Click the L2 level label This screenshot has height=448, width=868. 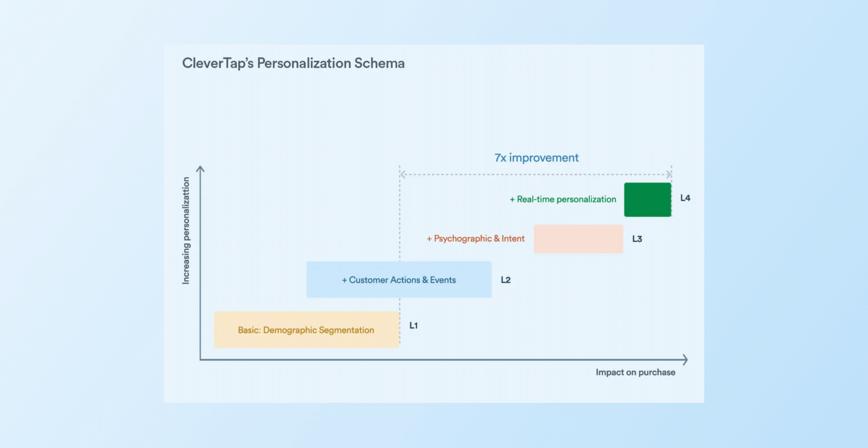click(x=506, y=280)
